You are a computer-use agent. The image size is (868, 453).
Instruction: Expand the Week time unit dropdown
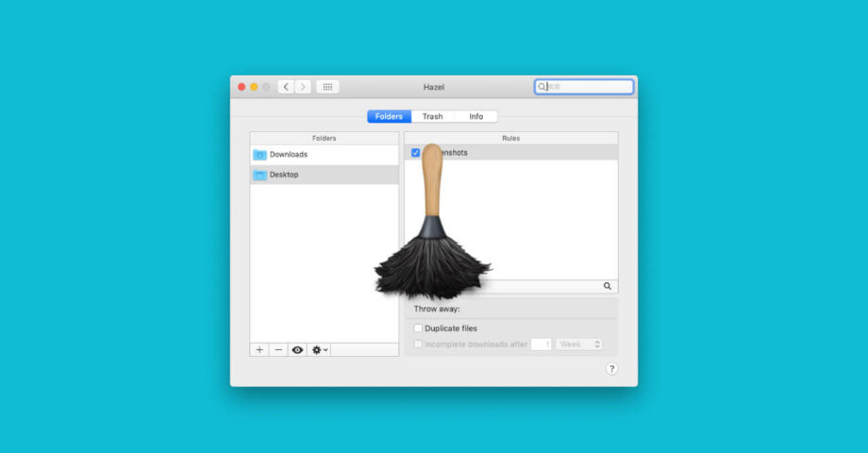point(578,344)
